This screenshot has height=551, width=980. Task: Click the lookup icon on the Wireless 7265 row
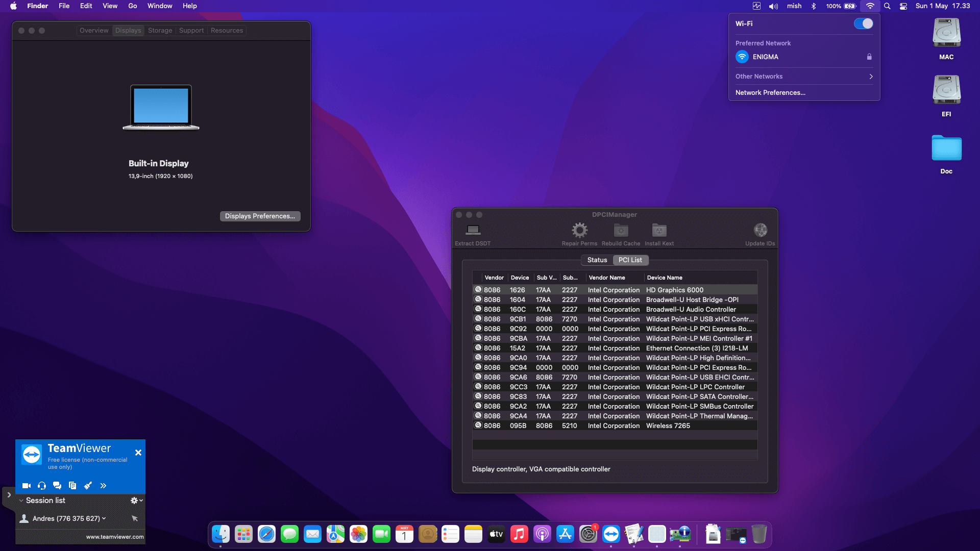[x=478, y=425]
